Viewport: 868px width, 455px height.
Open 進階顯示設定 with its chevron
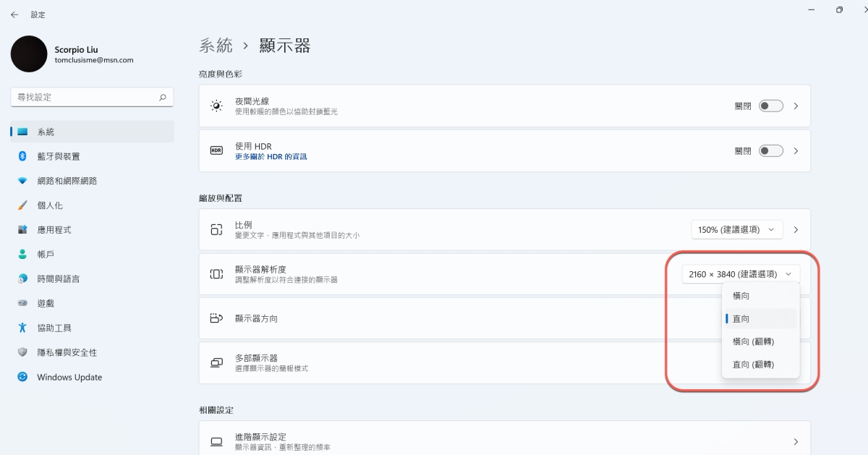796,441
